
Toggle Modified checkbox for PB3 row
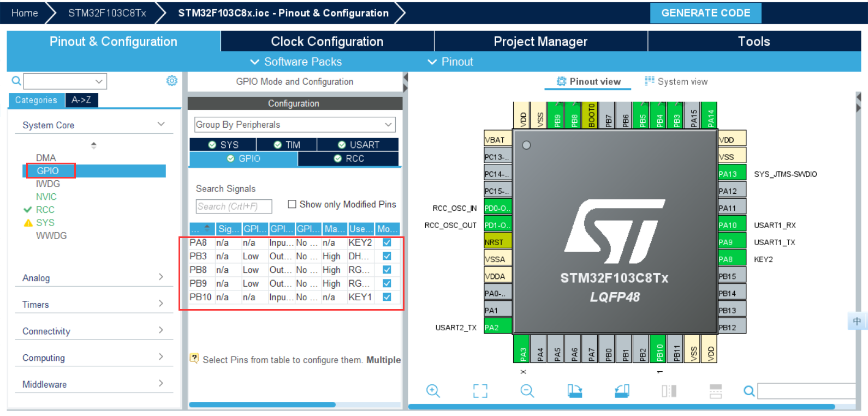387,256
